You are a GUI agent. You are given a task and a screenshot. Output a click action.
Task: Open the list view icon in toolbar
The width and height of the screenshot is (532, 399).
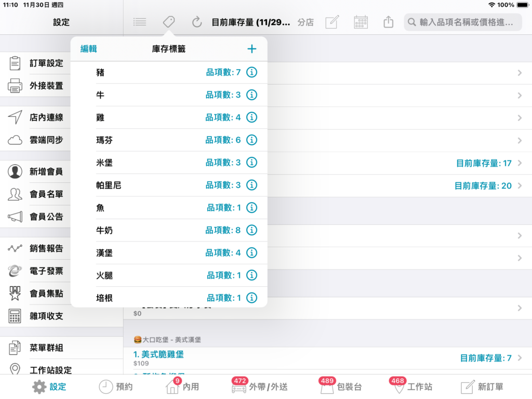[139, 22]
